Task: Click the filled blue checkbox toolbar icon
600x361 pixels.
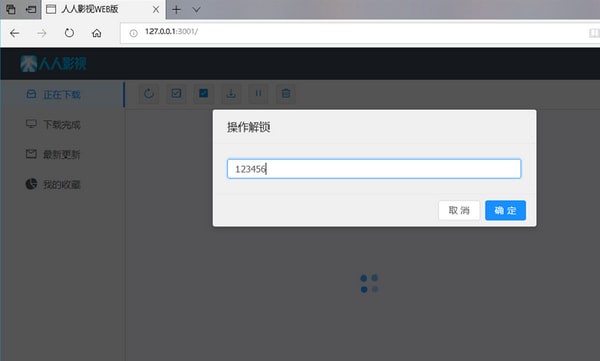Action: point(204,93)
